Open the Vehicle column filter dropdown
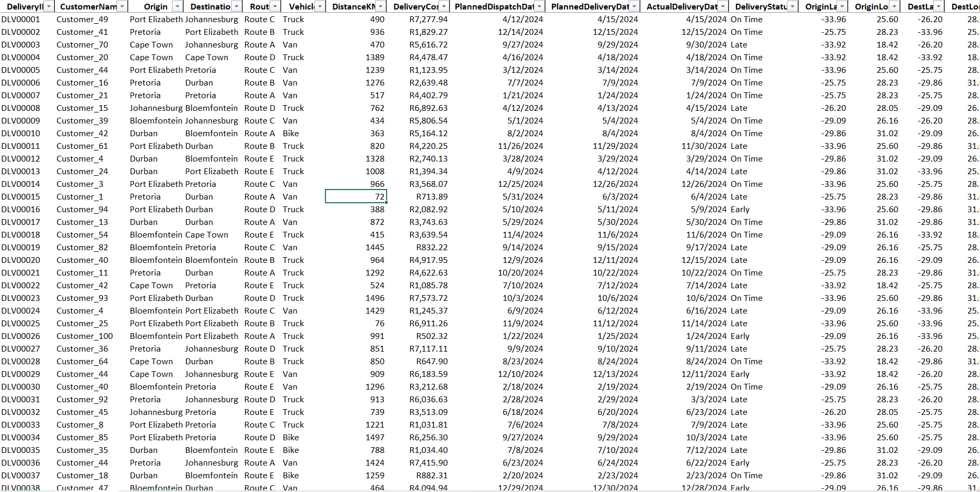980x492 pixels. tap(320, 6)
